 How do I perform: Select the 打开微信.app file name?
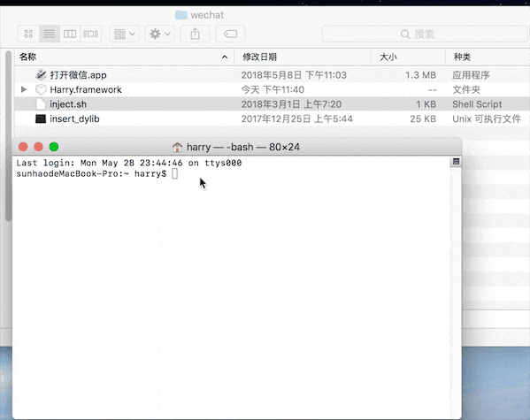[x=78, y=75]
